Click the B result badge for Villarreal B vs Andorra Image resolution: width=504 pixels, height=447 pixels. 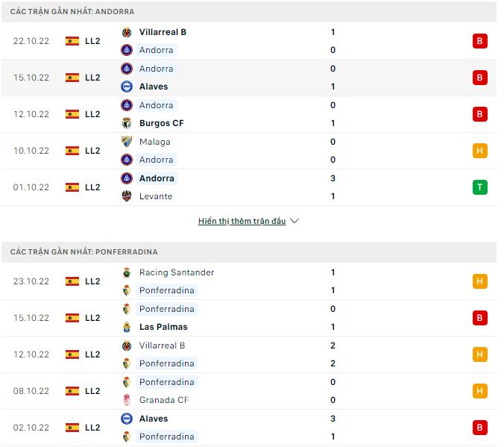pos(479,41)
